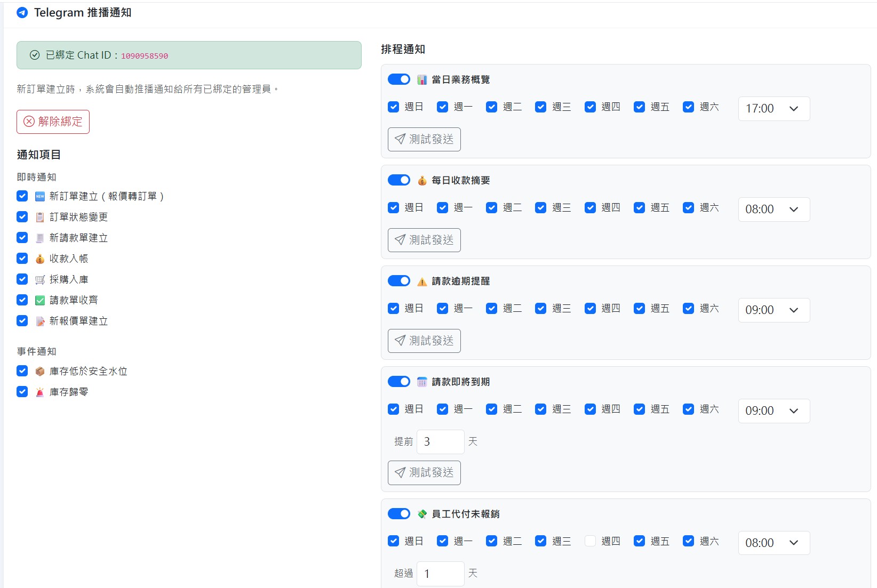The height and width of the screenshot is (588, 877).
Task: Click the 超過 days input showing 1
Action: 441,574
